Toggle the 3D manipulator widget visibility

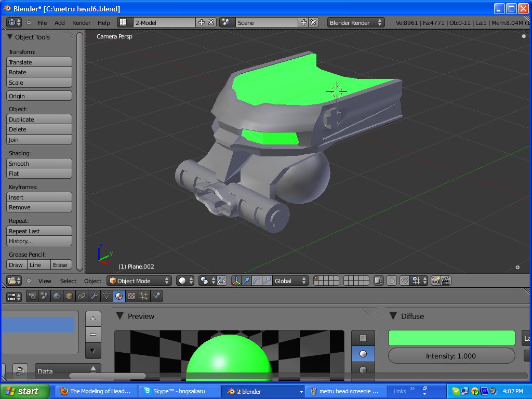tap(235, 281)
